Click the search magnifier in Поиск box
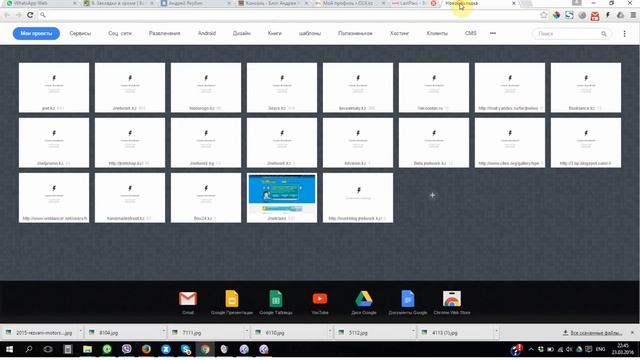 604,34
